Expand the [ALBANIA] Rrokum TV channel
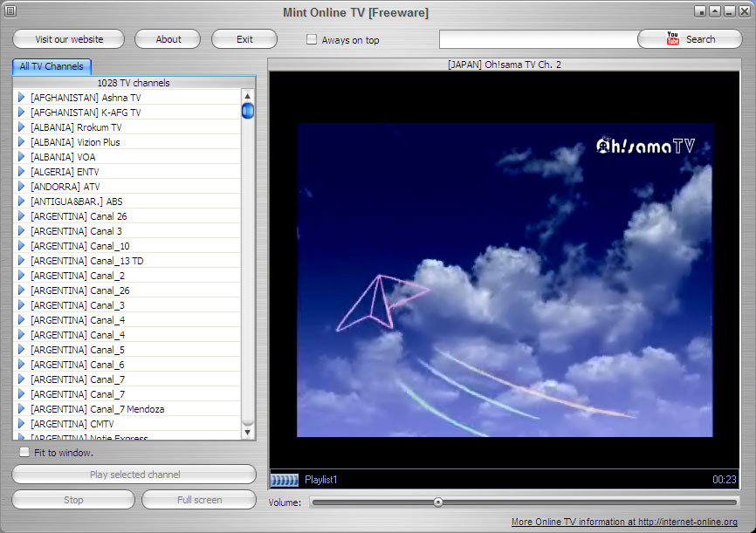Viewport: 756px width, 533px height. [20, 126]
